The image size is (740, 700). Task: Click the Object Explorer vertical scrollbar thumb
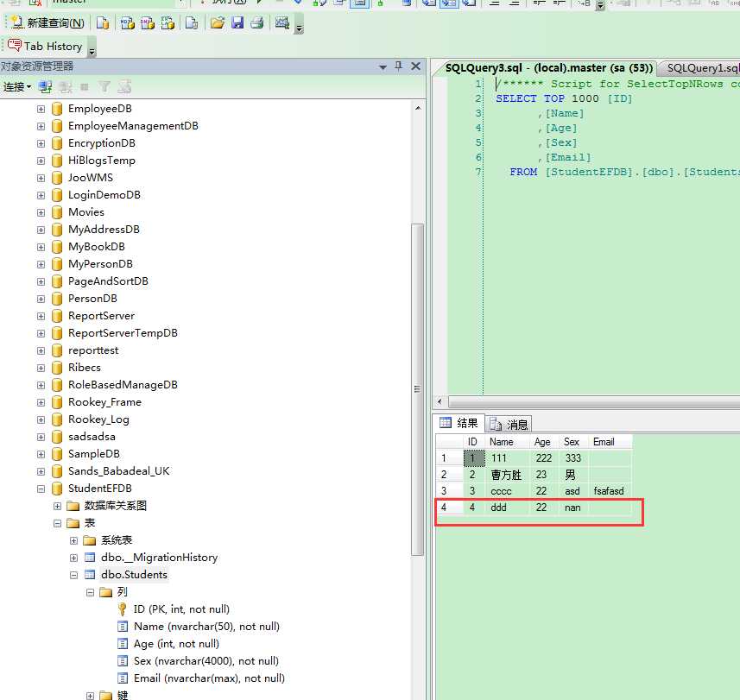(x=417, y=389)
